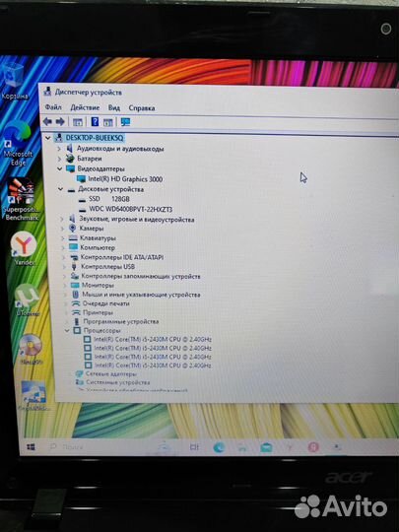Select the Процессоры category label

pyautogui.click(x=101, y=330)
